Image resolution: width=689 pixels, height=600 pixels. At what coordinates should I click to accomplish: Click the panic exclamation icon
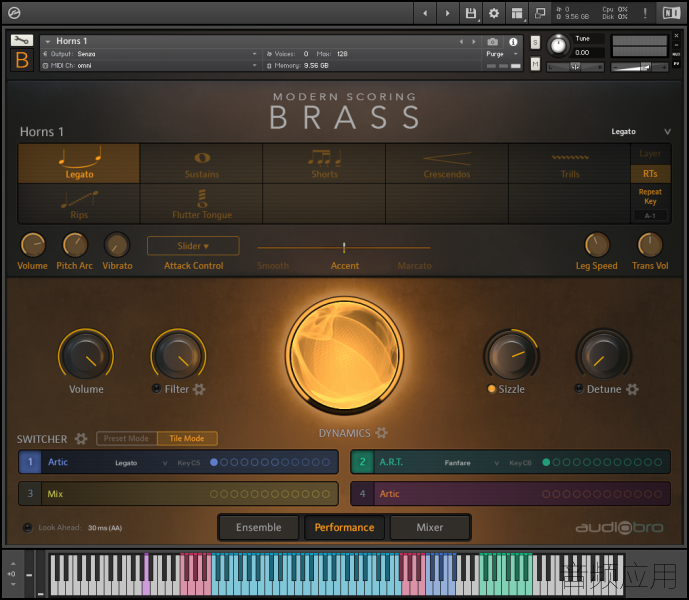pos(645,13)
